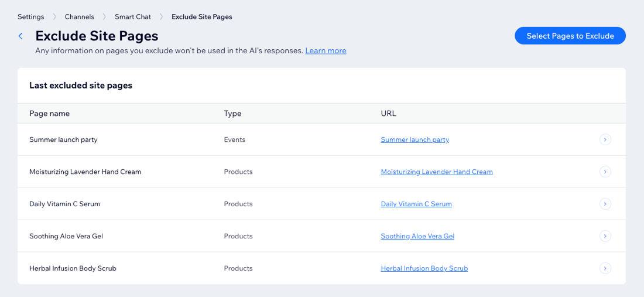This screenshot has height=297, width=644.
Task: Follow the Herbal Infusion Body Scrub URL link
Action: 424,268
